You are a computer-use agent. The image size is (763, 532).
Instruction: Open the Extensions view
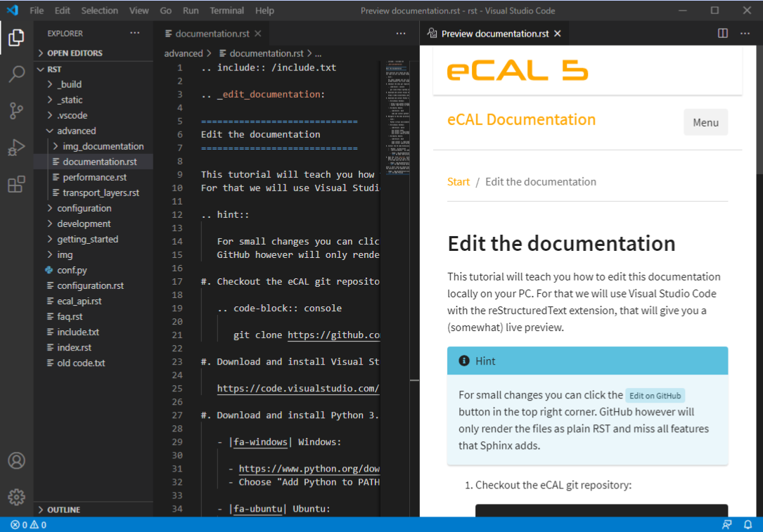tap(17, 184)
